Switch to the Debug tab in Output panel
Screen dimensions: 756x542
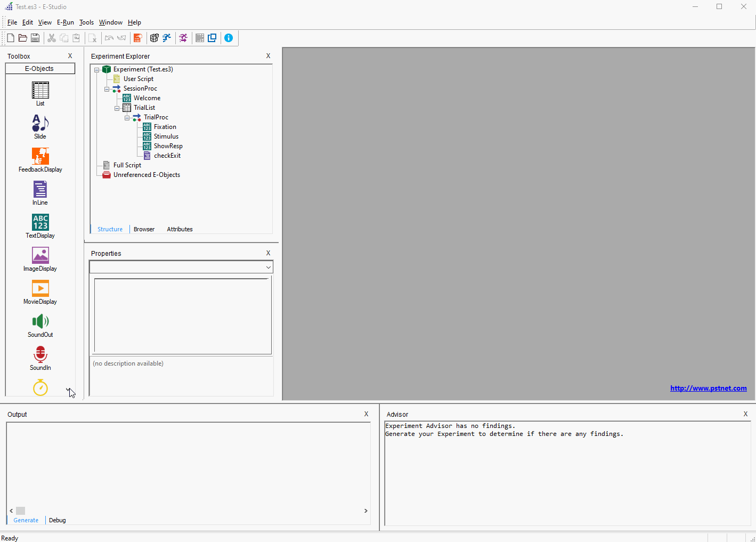(x=57, y=520)
